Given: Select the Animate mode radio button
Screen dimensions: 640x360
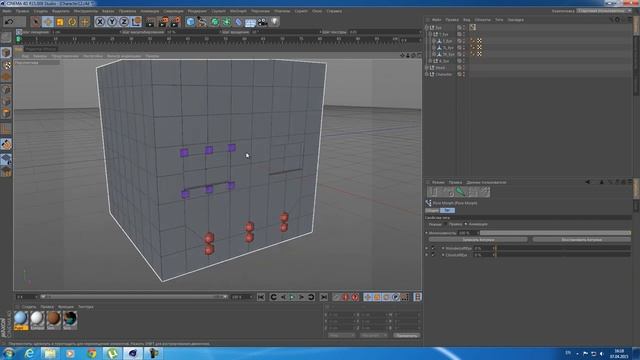Looking at the screenshot, I should [x=466, y=224].
